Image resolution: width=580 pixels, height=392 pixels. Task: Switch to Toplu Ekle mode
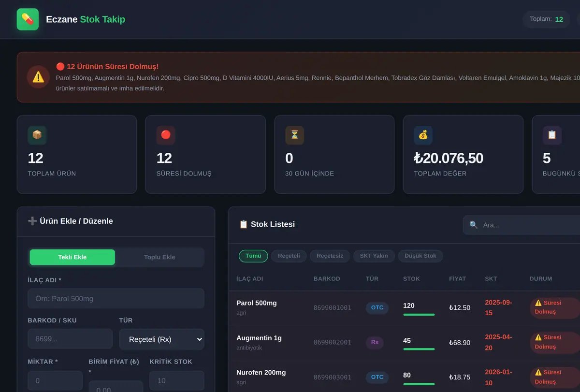tap(159, 257)
